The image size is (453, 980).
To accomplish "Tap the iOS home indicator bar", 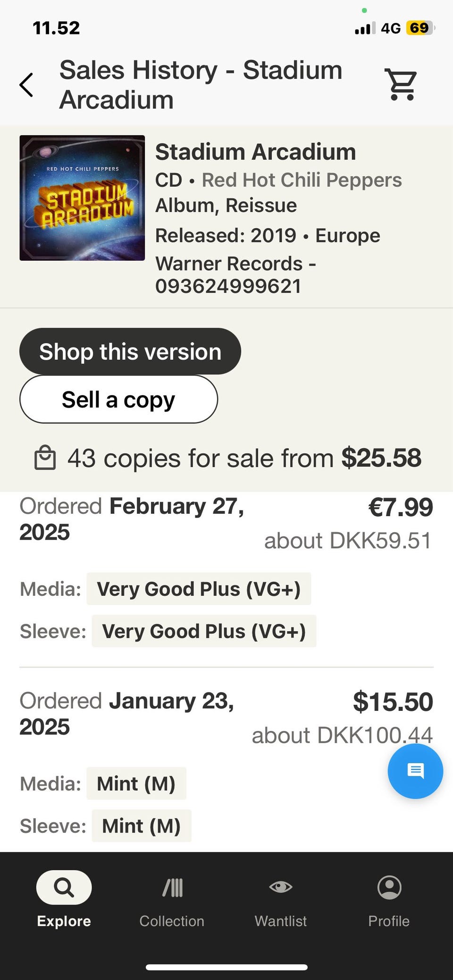I will pos(226,967).
